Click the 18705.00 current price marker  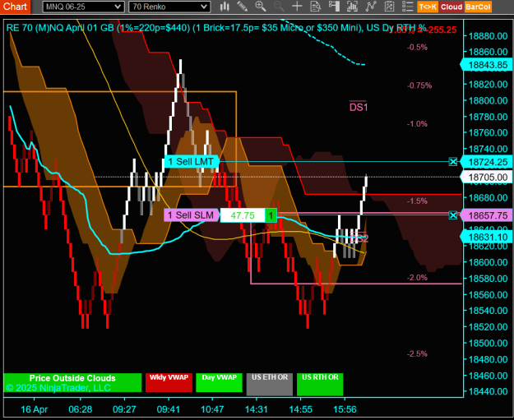(x=487, y=178)
